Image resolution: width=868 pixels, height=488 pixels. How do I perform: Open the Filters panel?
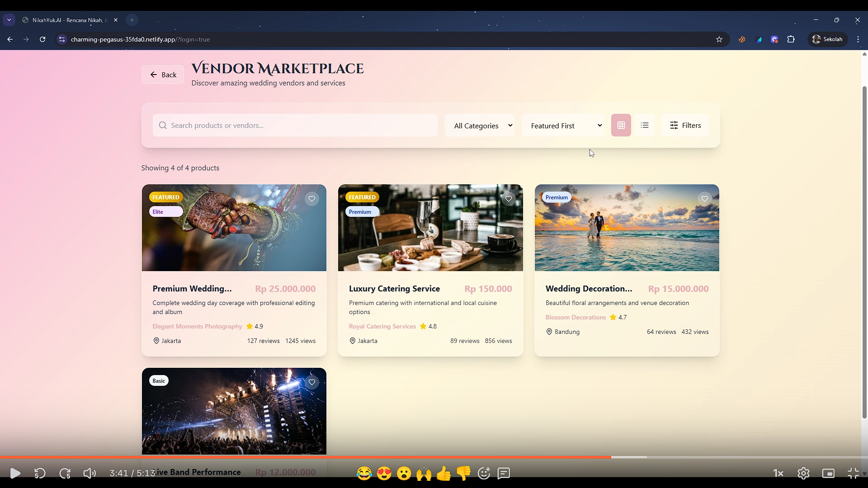tap(685, 125)
